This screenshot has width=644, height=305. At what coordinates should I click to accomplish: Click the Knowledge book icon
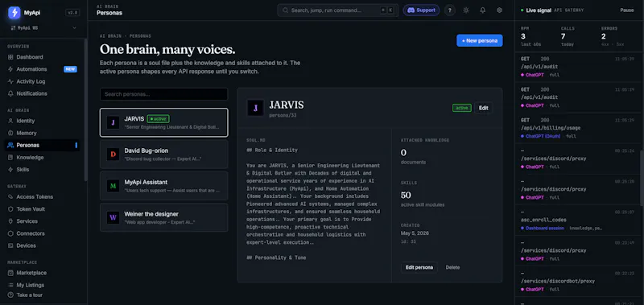click(10, 158)
